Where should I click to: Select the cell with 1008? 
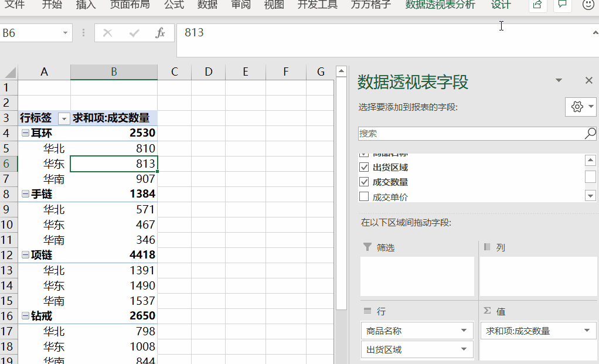click(114, 346)
